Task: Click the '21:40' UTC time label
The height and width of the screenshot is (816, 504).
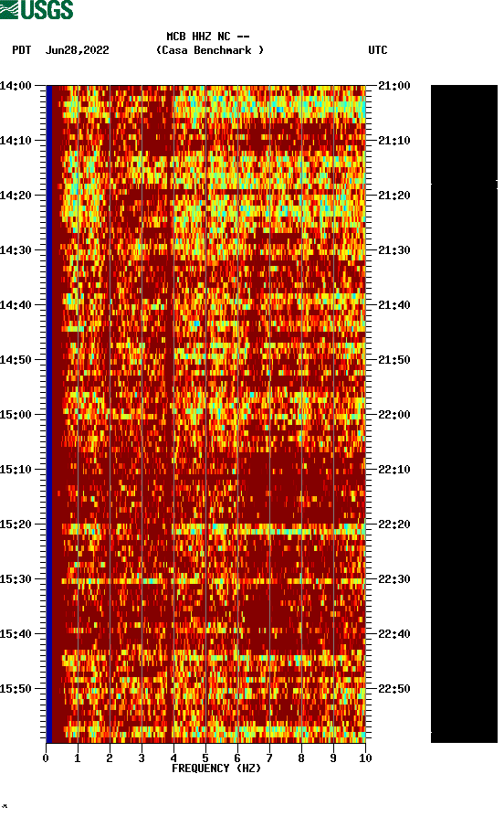Action: pyautogui.click(x=394, y=305)
